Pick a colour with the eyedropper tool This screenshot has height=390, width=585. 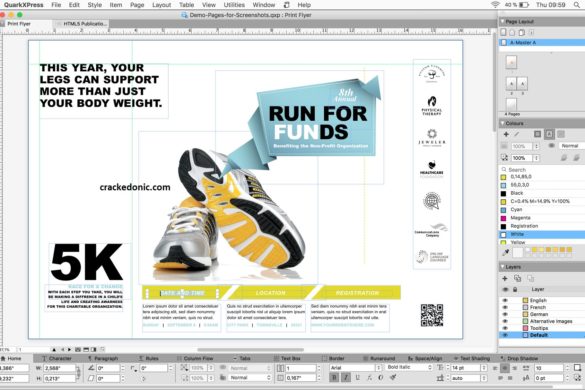[506, 252]
